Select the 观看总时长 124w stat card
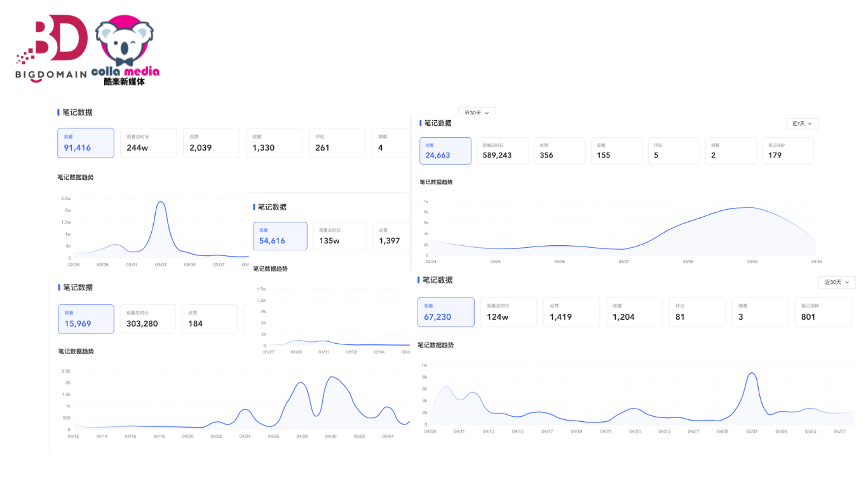The image size is (868, 488). click(508, 313)
